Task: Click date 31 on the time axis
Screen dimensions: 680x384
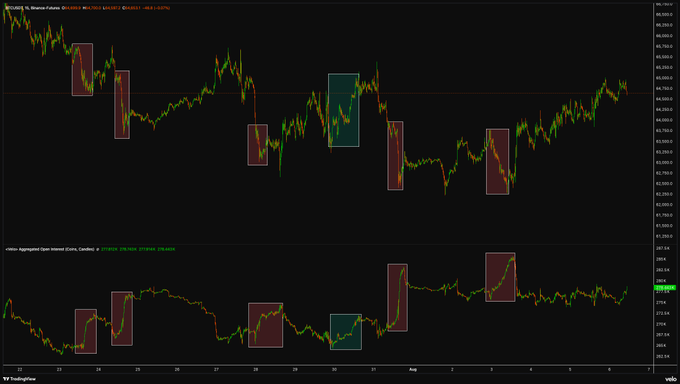Action: 373,370
